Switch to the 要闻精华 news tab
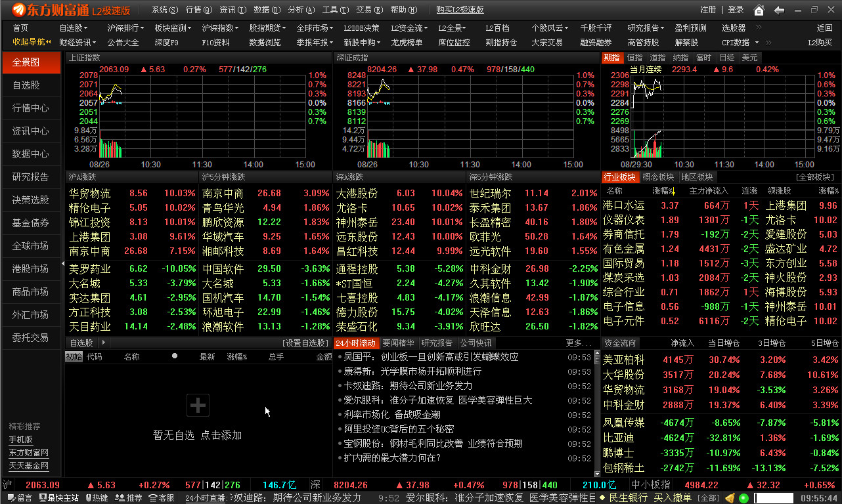This screenshot has width=842, height=504. 399,343
